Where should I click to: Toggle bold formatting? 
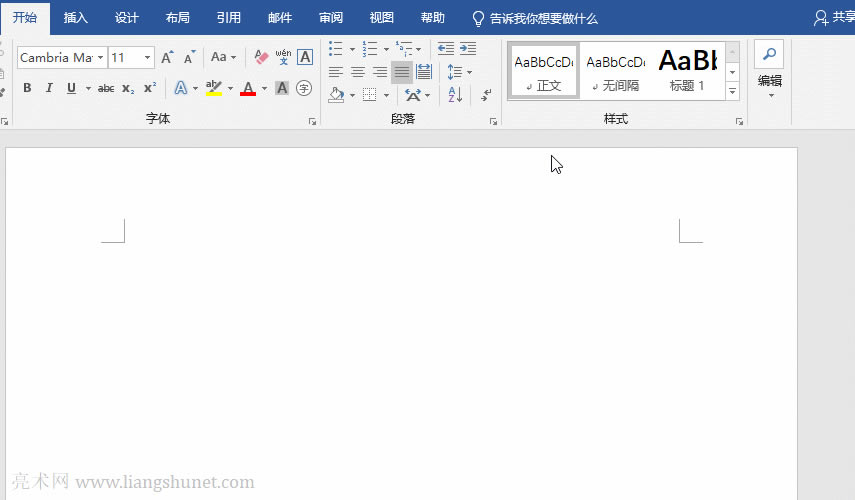pyautogui.click(x=27, y=88)
